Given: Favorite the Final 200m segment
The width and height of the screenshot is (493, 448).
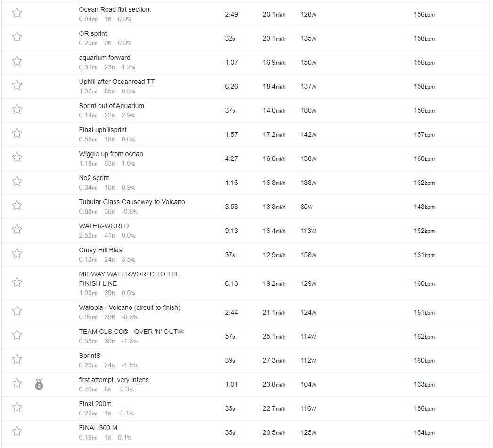Looking at the screenshot, I should pos(17,407).
